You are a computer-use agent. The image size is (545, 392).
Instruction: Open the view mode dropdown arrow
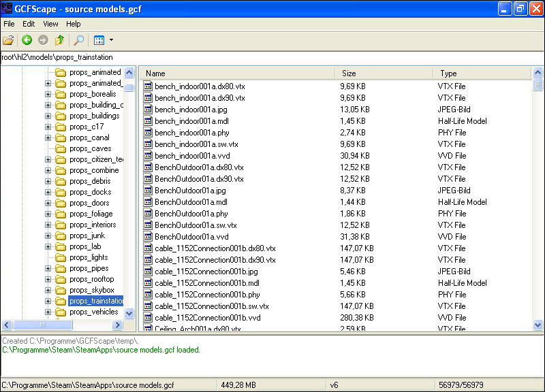111,40
